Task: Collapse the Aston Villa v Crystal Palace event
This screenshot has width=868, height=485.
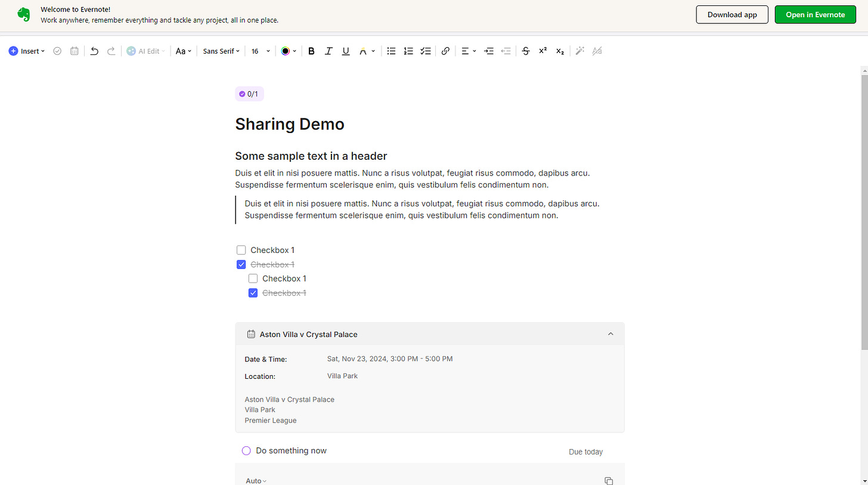Action: pos(610,334)
